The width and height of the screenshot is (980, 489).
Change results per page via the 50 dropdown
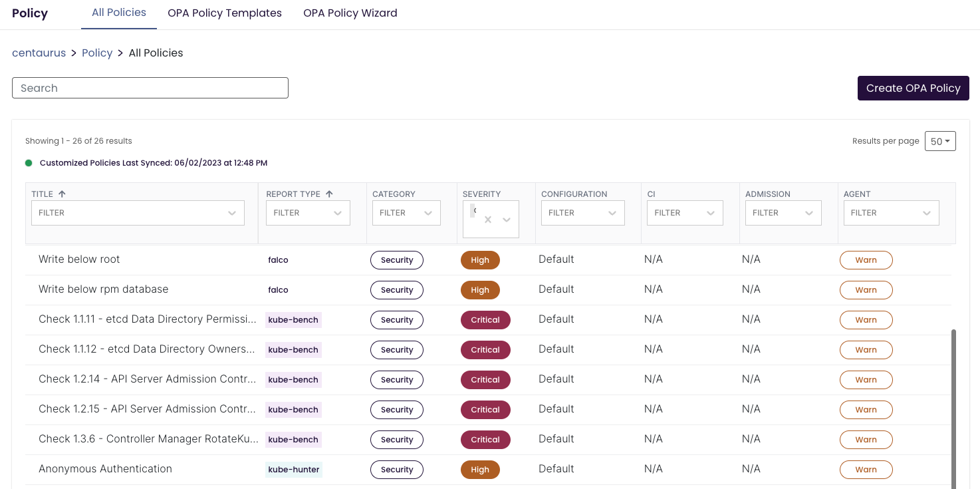click(940, 140)
